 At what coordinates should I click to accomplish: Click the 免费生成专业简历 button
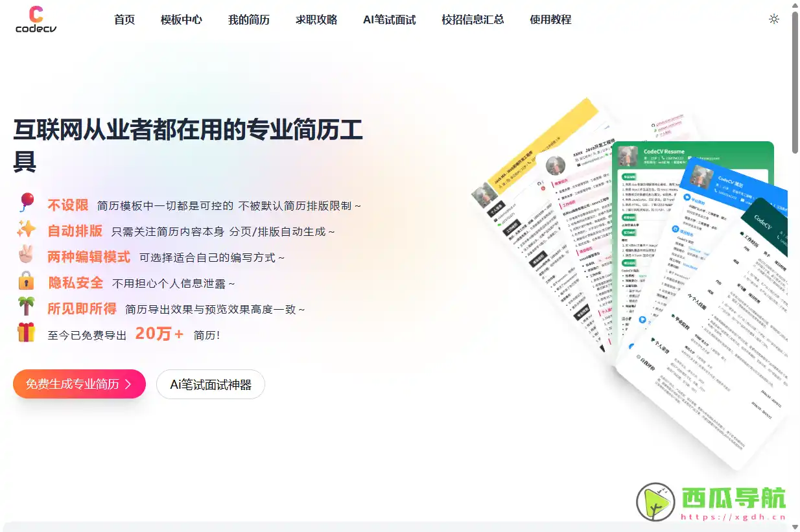coord(79,384)
